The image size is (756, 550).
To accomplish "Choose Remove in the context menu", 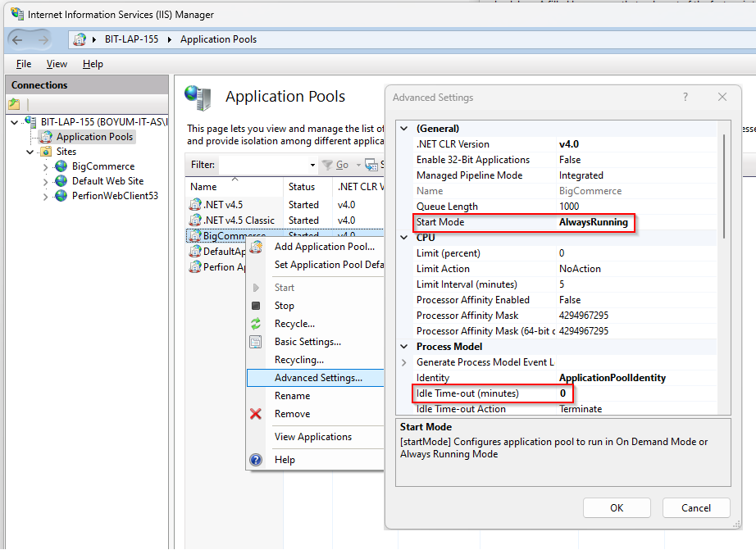I will click(x=292, y=414).
